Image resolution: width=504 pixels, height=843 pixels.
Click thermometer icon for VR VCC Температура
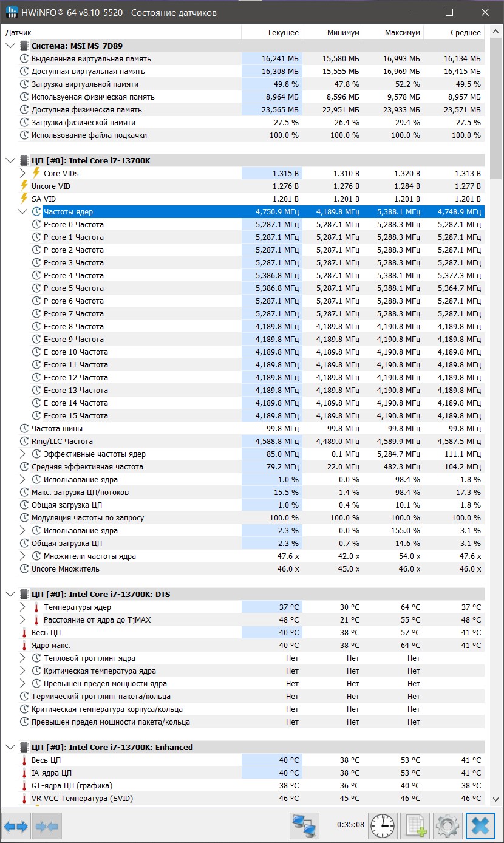coord(24,798)
